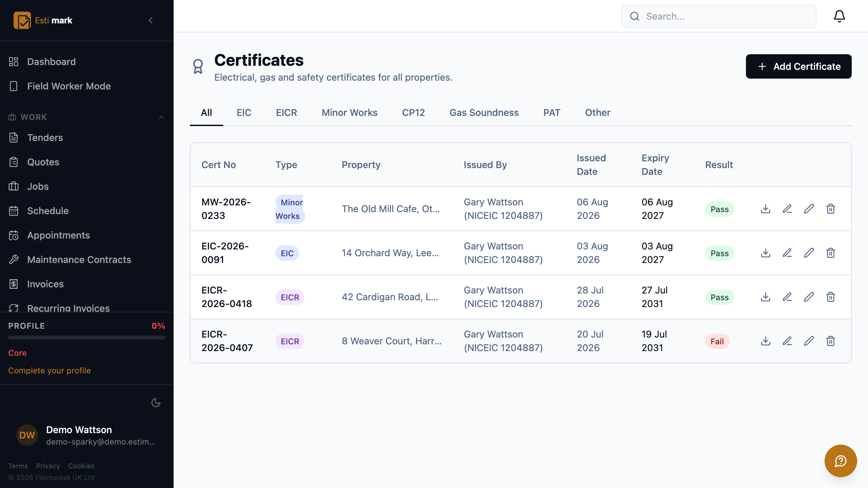Switch to the Other tab
This screenshot has height=488, width=868.
pyautogui.click(x=597, y=113)
